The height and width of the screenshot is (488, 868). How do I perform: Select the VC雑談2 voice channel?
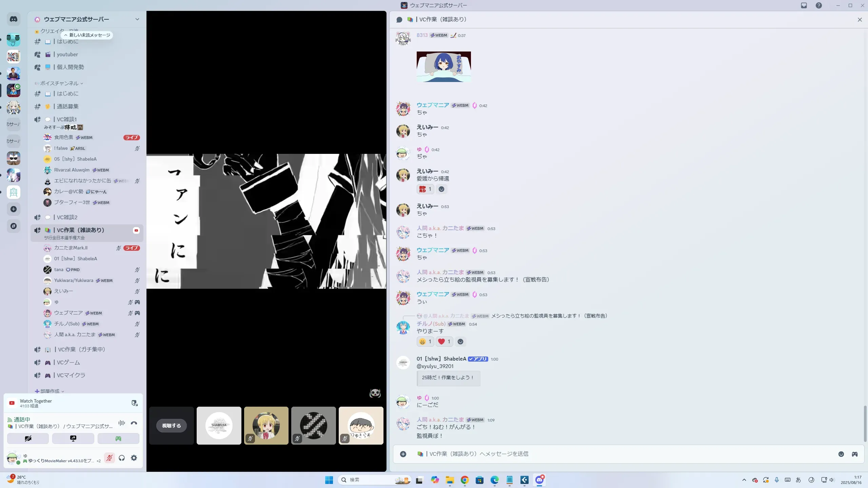tap(67, 217)
